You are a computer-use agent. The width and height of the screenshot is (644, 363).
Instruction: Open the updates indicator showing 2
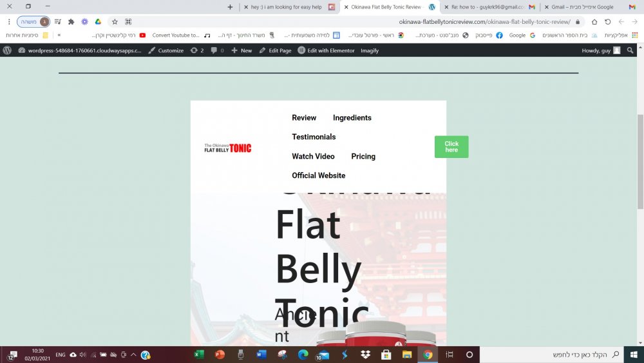coord(197,50)
